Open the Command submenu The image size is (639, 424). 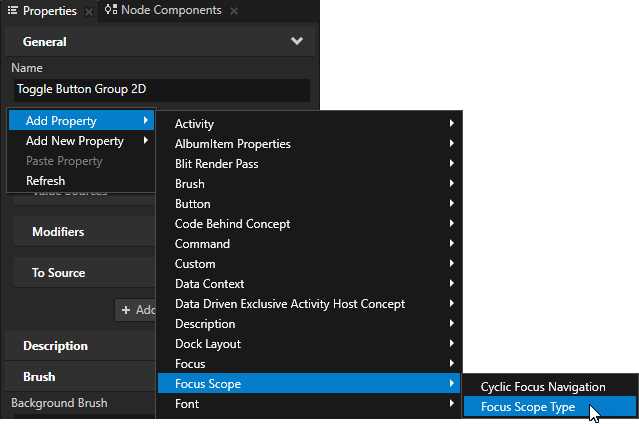pyautogui.click(x=309, y=243)
